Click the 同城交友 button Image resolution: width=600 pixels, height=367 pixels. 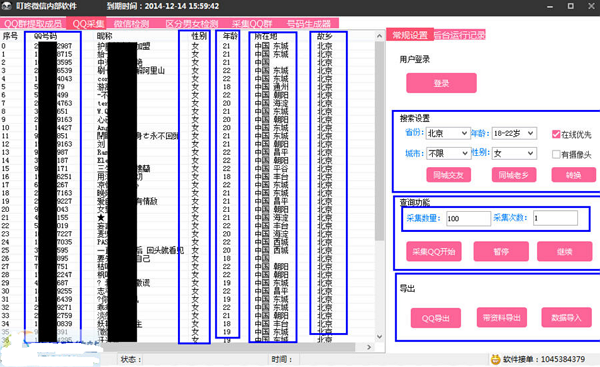[448, 175]
